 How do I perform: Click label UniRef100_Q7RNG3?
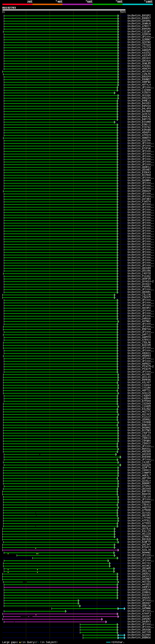139,536
